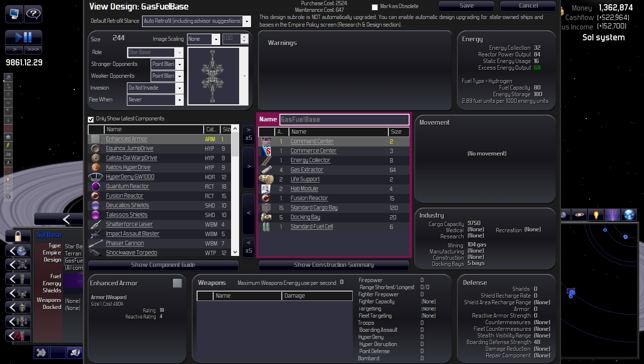Click the Life Support component icon

(266, 179)
